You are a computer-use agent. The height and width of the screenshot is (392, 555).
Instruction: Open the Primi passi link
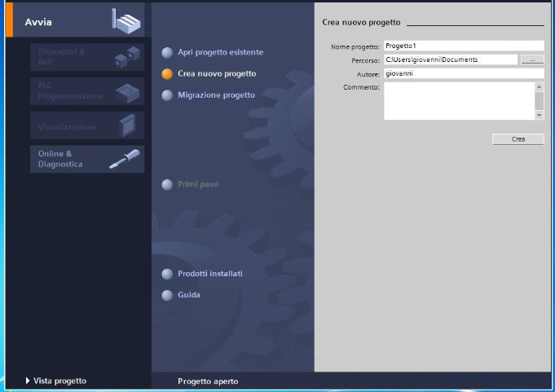click(198, 184)
